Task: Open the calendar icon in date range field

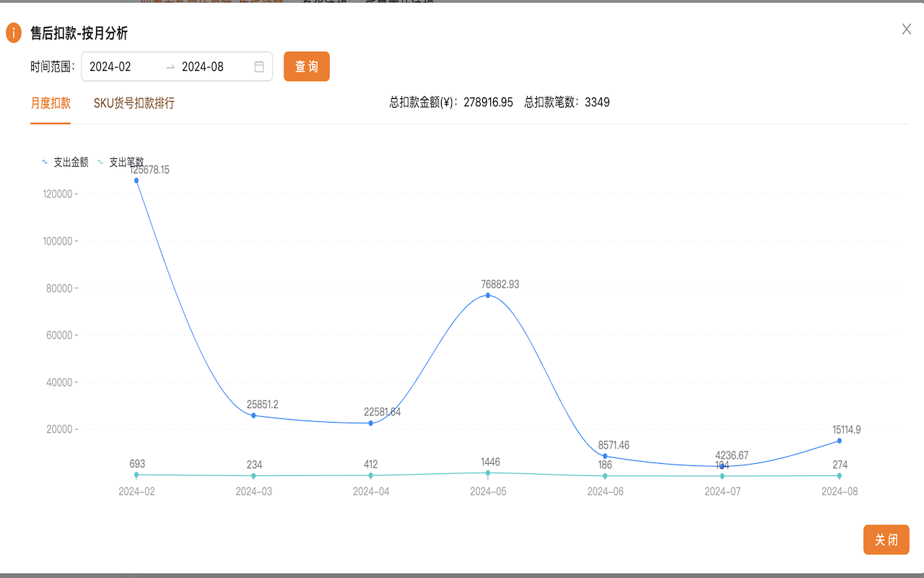Action: 259,66
